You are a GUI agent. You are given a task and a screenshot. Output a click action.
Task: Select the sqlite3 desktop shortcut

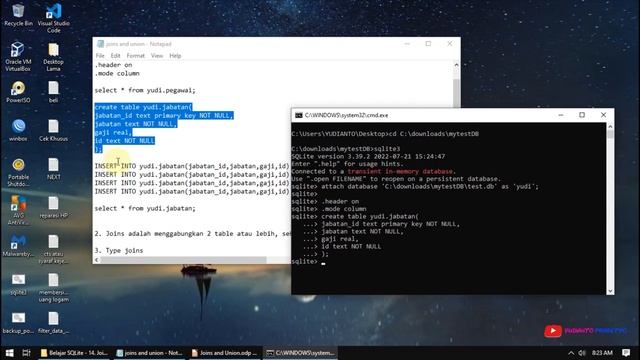tap(18, 284)
